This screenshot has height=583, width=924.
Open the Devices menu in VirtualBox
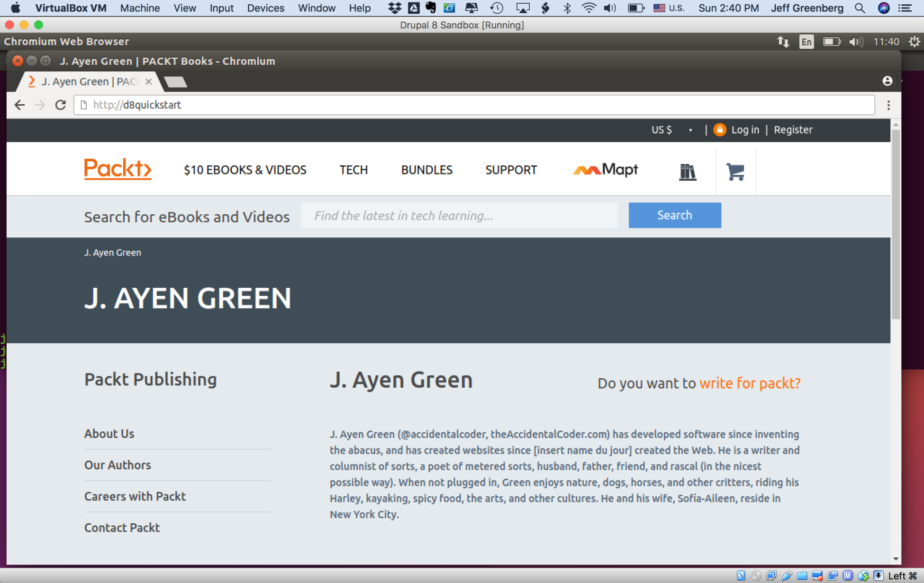265,8
